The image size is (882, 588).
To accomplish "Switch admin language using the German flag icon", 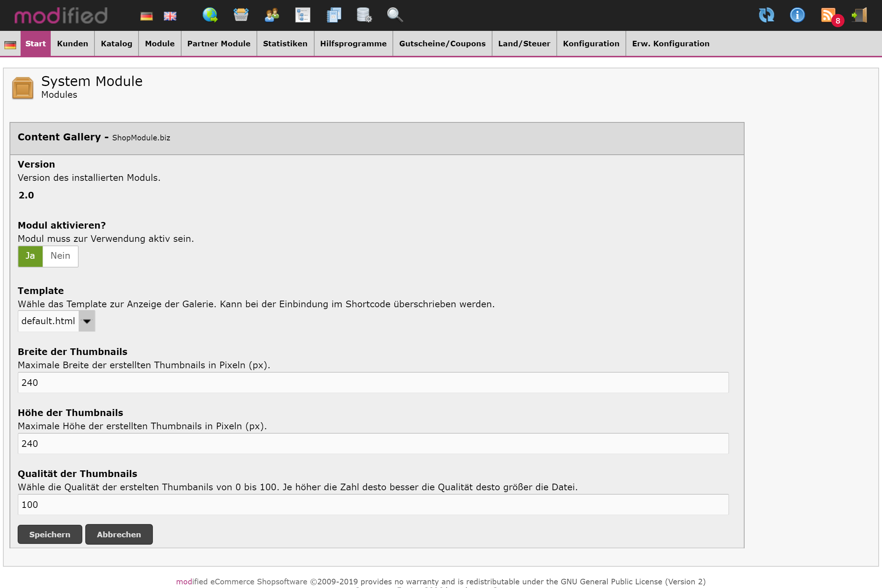I will (x=146, y=15).
